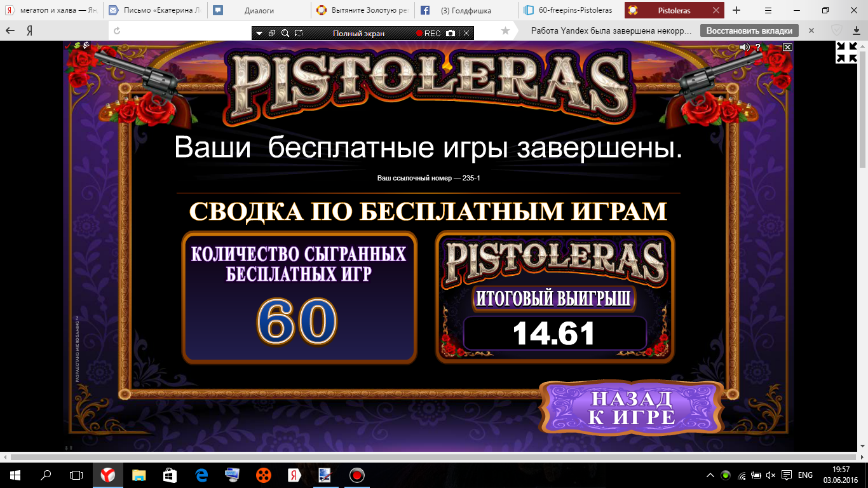This screenshot has width=868, height=488.
Task: Bookmark the page with the star icon
Action: click(x=505, y=30)
